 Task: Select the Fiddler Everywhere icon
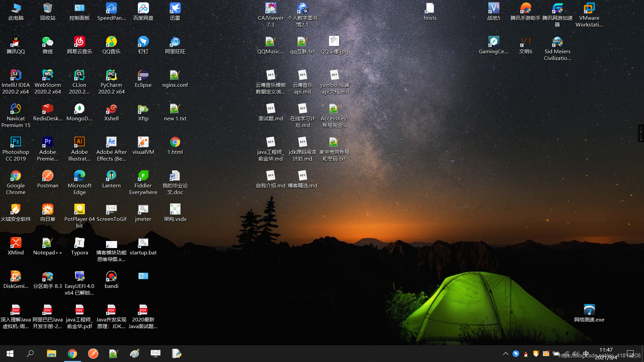[143, 176]
